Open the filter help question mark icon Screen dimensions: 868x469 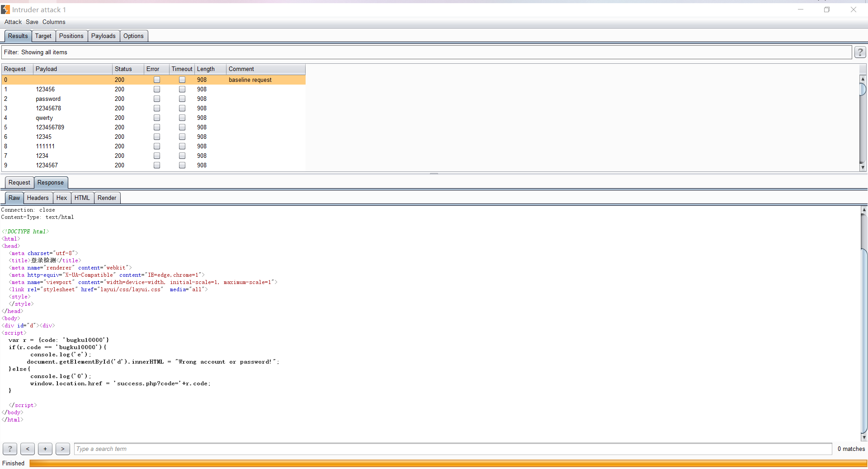tap(860, 52)
